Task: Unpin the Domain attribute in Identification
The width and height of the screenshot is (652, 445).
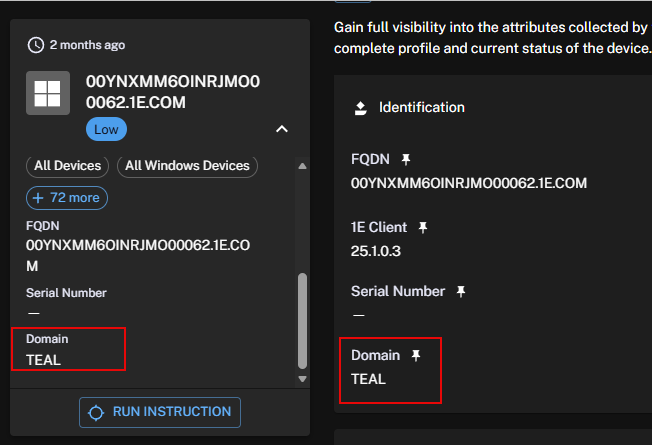Action: coord(416,355)
